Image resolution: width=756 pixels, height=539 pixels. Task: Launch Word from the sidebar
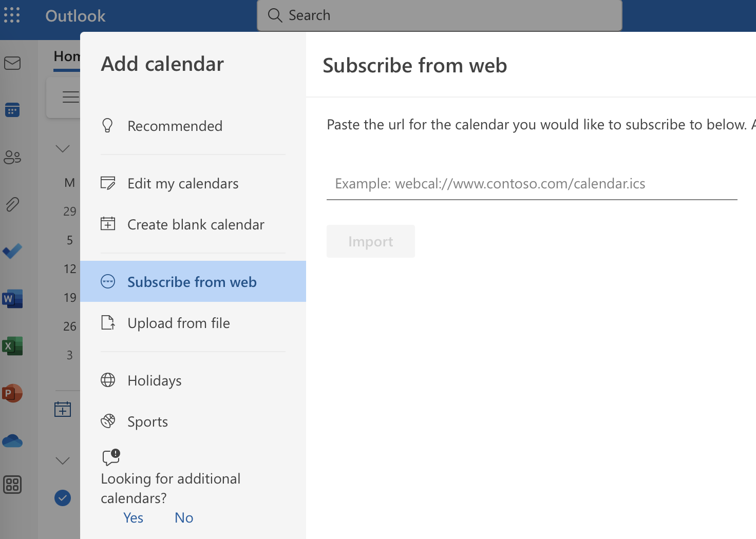click(x=12, y=298)
